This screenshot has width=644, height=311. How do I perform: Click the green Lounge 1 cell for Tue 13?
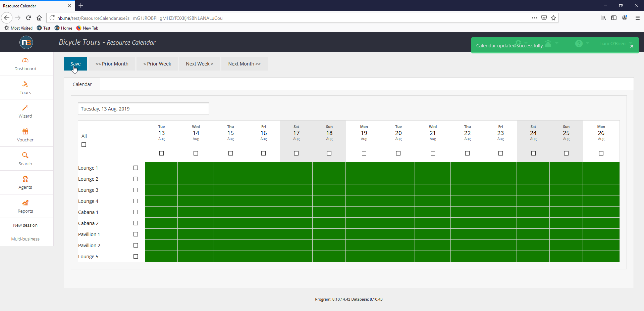point(161,168)
